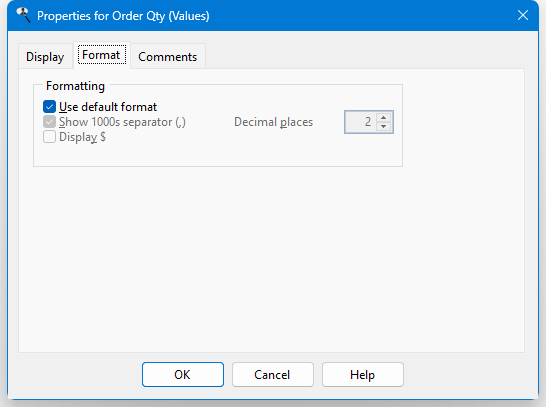
Task: Click the Show 1000s separator label text
Action: tap(122, 122)
